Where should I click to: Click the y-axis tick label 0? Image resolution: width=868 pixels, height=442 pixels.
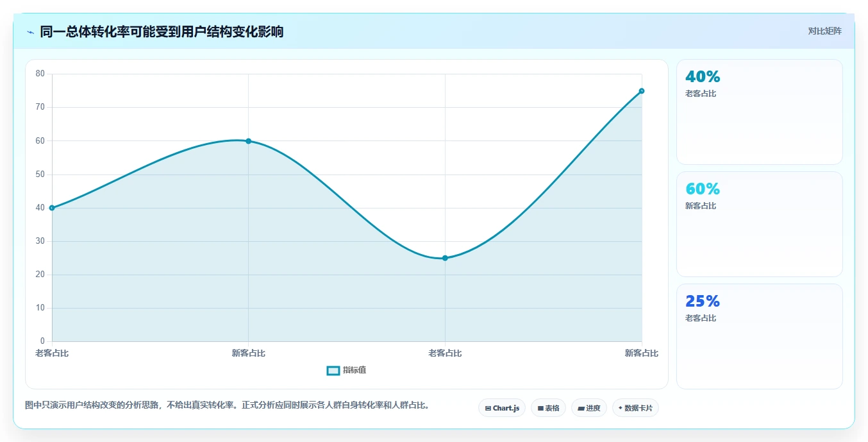click(x=43, y=341)
